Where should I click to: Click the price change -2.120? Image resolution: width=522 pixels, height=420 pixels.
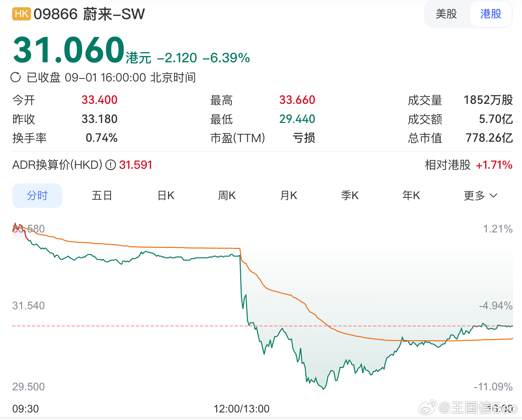point(177,58)
